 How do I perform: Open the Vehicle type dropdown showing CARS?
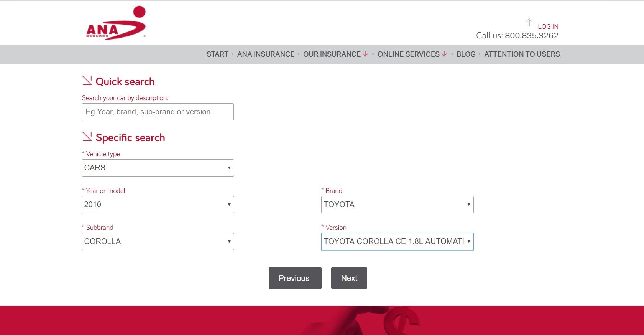[x=158, y=168]
